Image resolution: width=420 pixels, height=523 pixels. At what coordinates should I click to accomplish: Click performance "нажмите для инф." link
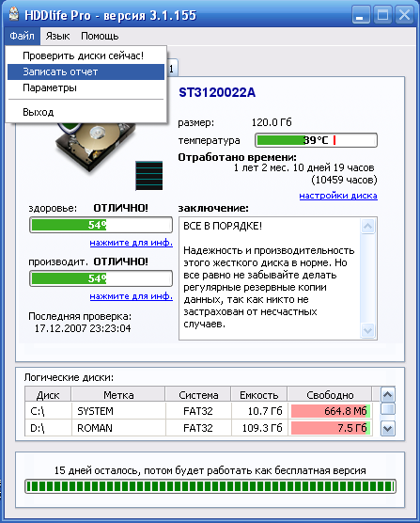tap(132, 296)
